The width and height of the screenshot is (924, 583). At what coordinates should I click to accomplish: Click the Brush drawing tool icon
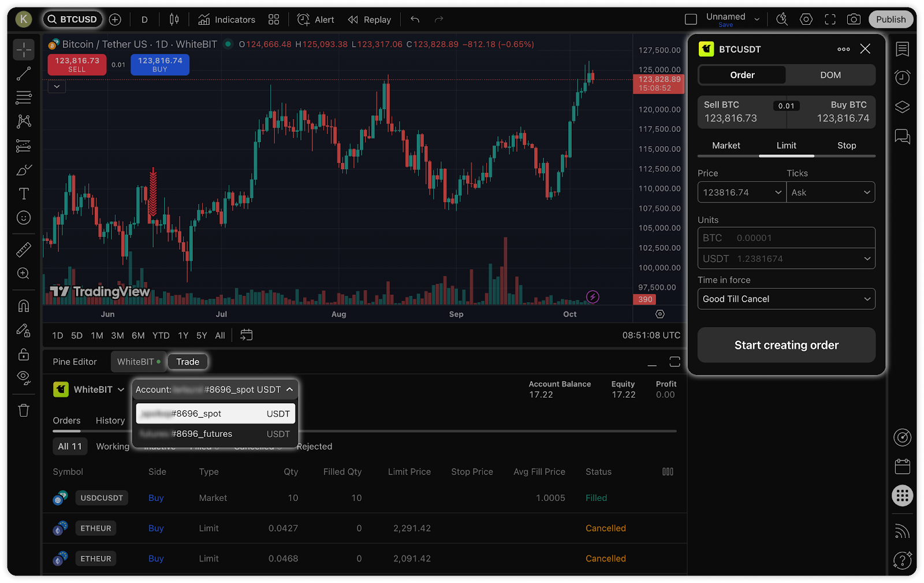point(24,170)
